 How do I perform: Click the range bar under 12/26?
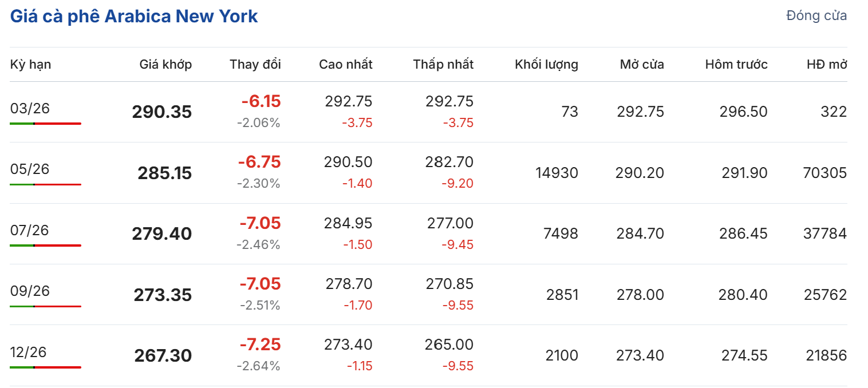pos(45,367)
